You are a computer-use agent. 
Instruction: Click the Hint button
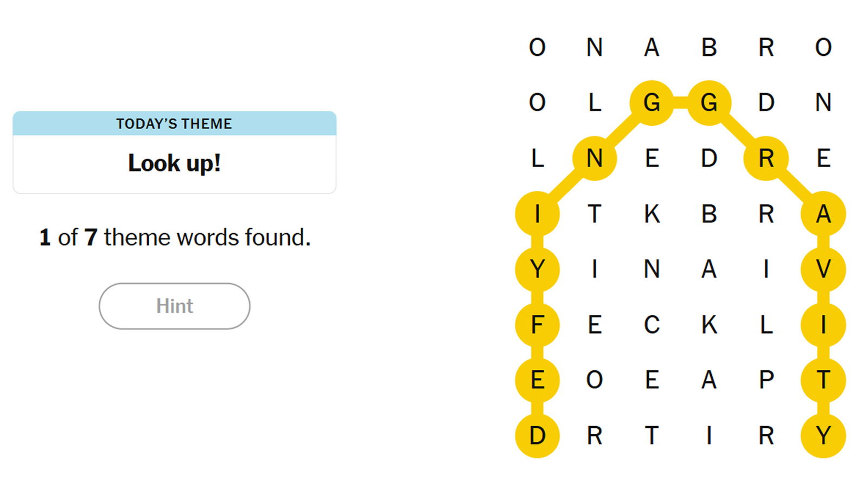[174, 306]
